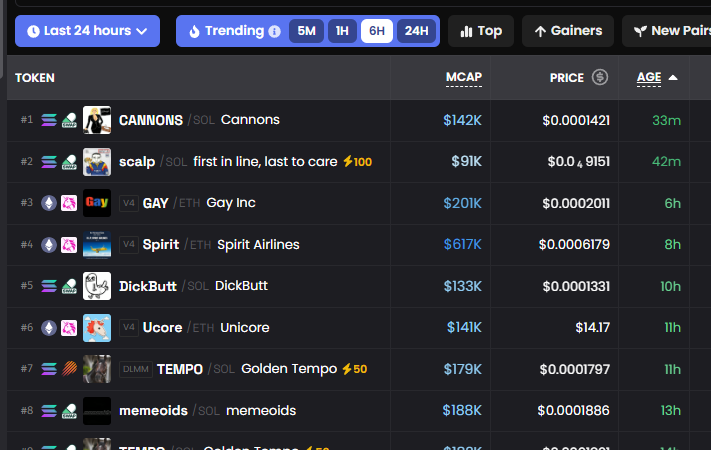Click the DEX icon in DickButt row
711x450 pixels.
(x=69, y=286)
